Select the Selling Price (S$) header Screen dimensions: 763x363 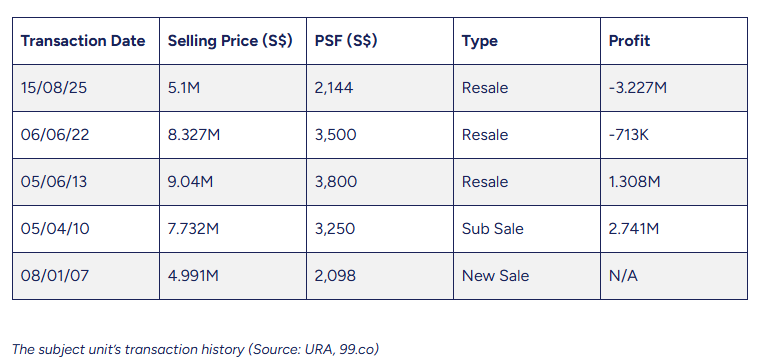click(230, 40)
